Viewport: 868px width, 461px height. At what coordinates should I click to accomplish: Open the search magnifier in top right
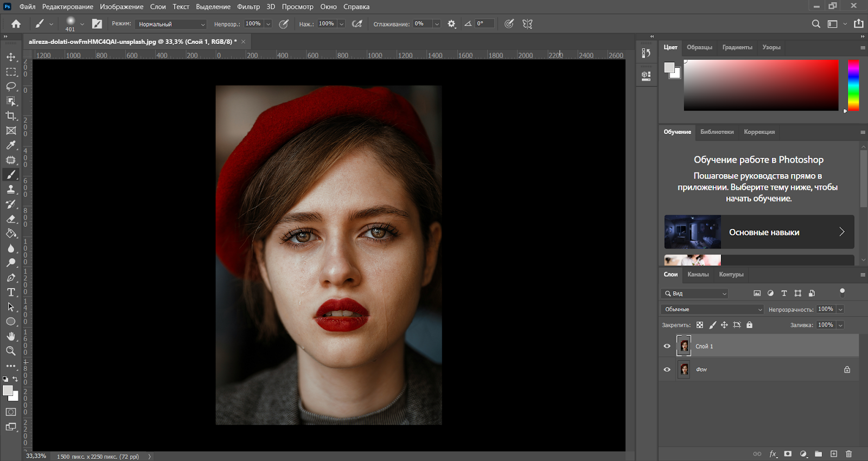pyautogui.click(x=816, y=24)
